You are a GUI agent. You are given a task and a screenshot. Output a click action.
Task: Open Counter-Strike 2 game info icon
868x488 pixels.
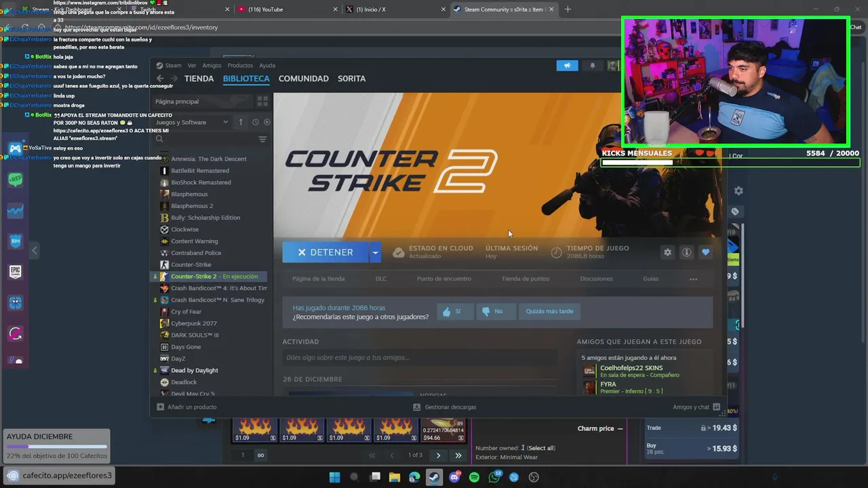click(x=686, y=252)
